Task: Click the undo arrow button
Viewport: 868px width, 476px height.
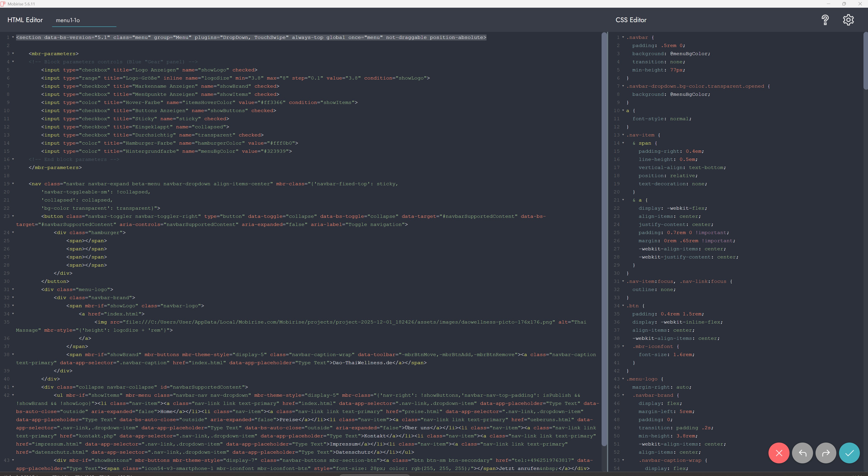Action: tap(802, 453)
